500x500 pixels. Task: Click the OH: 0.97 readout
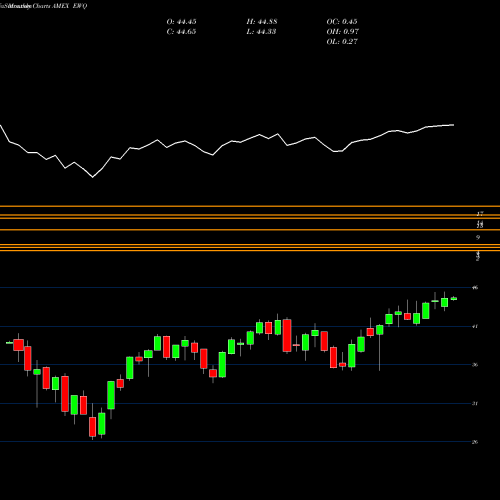pos(342,32)
